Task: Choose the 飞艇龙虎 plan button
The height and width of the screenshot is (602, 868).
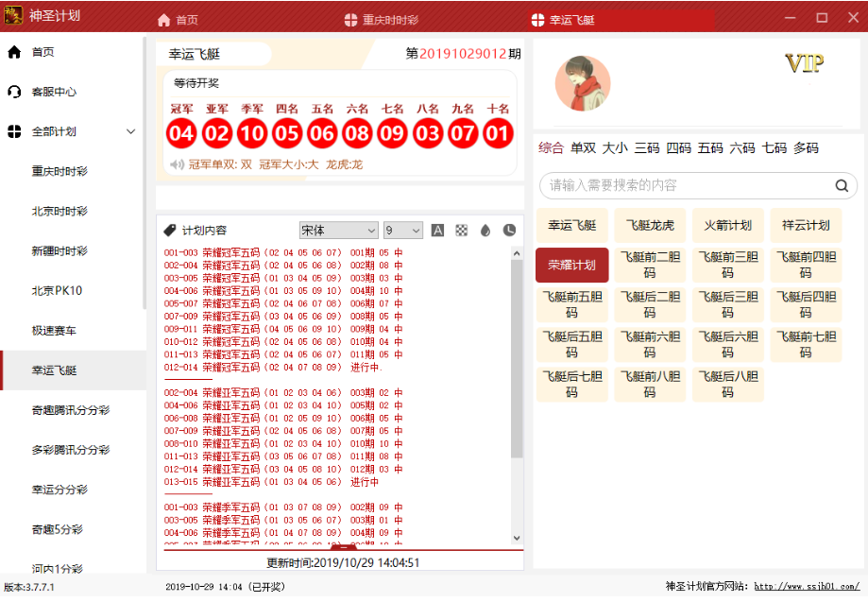Action: (650, 226)
